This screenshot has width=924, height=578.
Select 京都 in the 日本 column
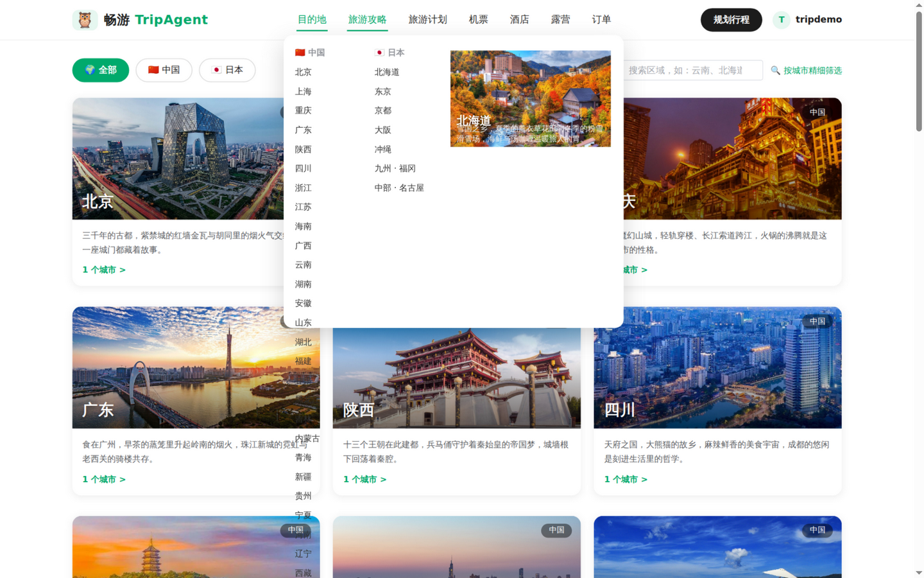tap(382, 110)
